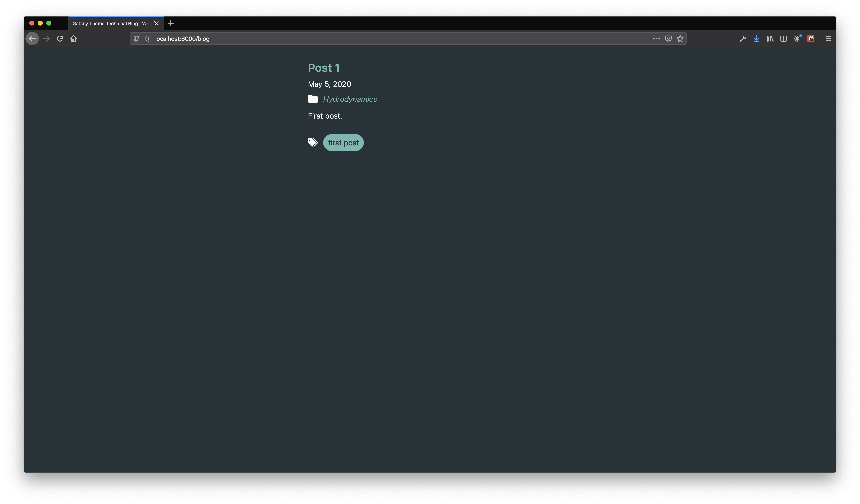This screenshot has height=504, width=860.
Task: Visit the Hydrodynamics category link
Action: click(x=350, y=99)
